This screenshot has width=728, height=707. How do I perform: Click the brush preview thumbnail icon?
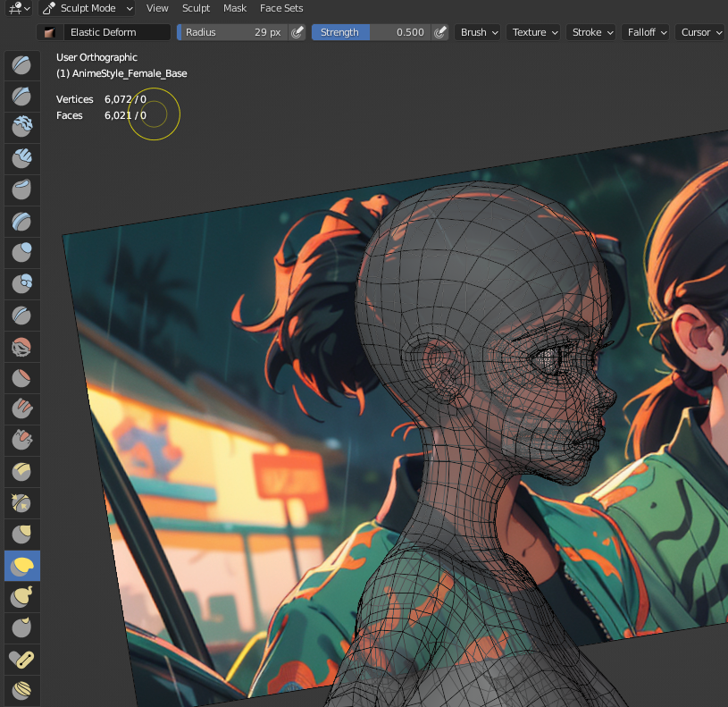[x=50, y=32]
